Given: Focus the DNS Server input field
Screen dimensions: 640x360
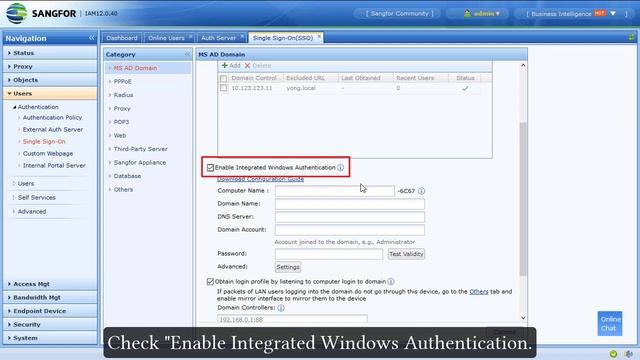Looking at the screenshot, I should point(350,217).
